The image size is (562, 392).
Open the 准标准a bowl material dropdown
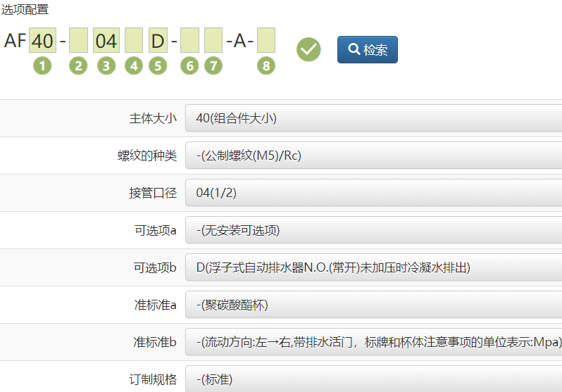373,305
